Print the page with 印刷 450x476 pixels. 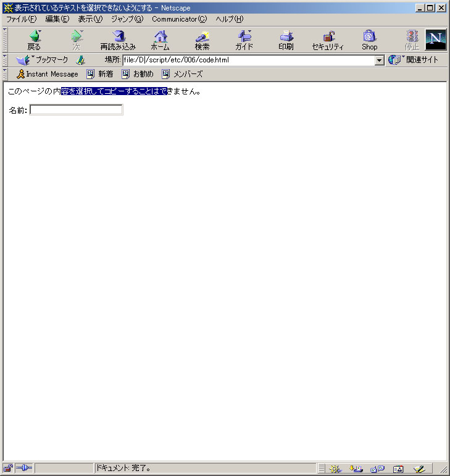coord(286,40)
